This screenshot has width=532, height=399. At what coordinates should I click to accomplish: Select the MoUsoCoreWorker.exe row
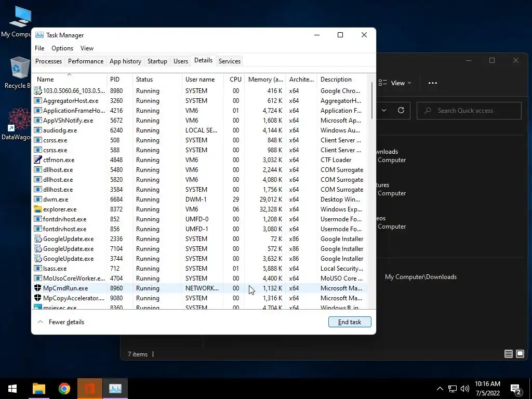tap(199, 278)
